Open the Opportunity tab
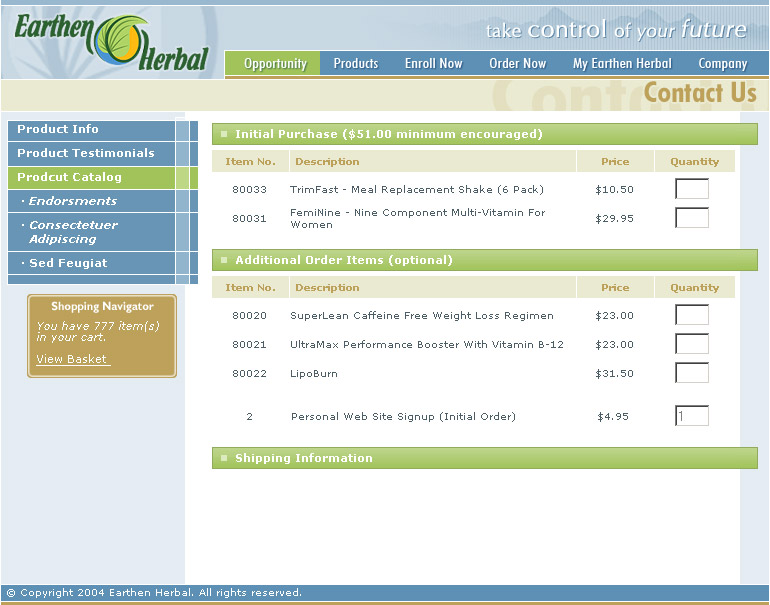Screen dimensions: 770x605 [273, 63]
